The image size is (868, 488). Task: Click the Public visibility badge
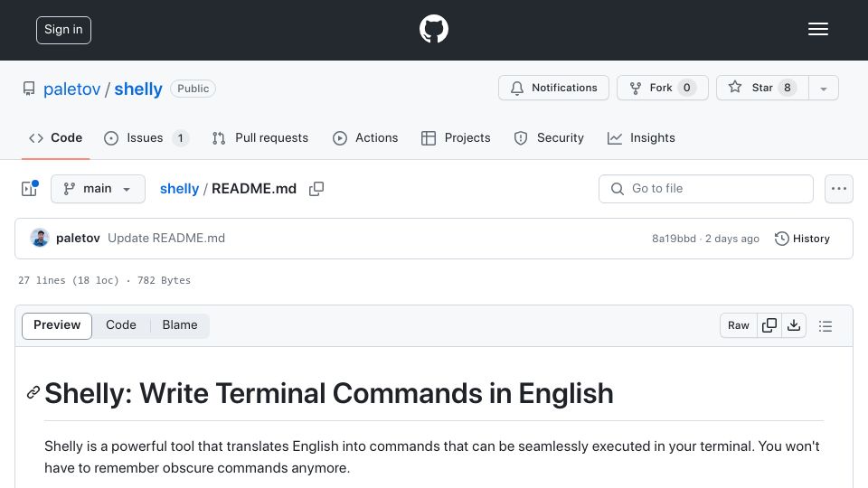click(x=193, y=89)
